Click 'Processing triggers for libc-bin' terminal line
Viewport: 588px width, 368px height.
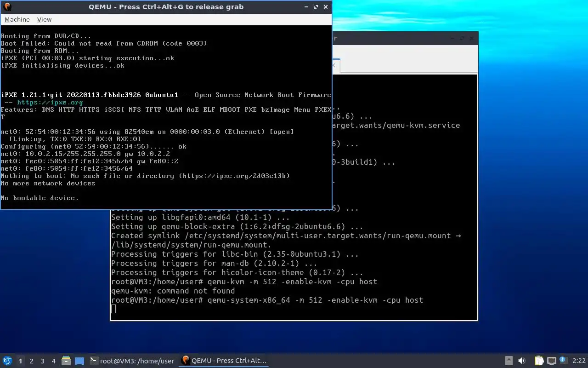pyautogui.click(x=235, y=254)
